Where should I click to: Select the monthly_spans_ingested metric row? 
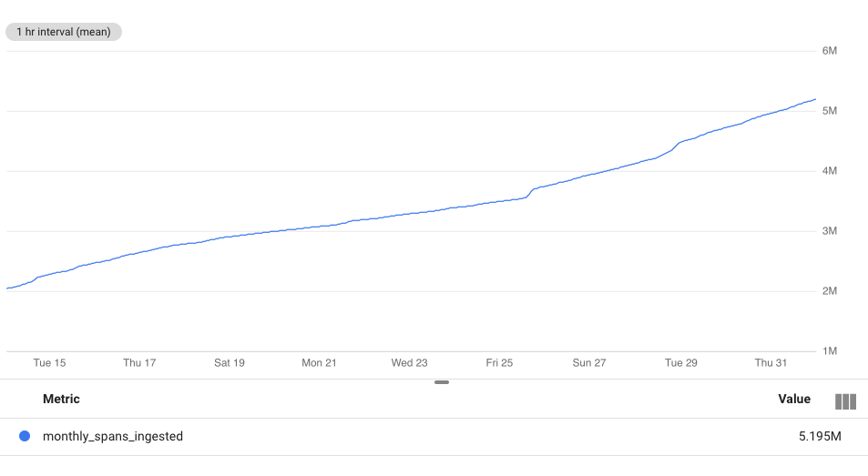click(x=434, y=437)
